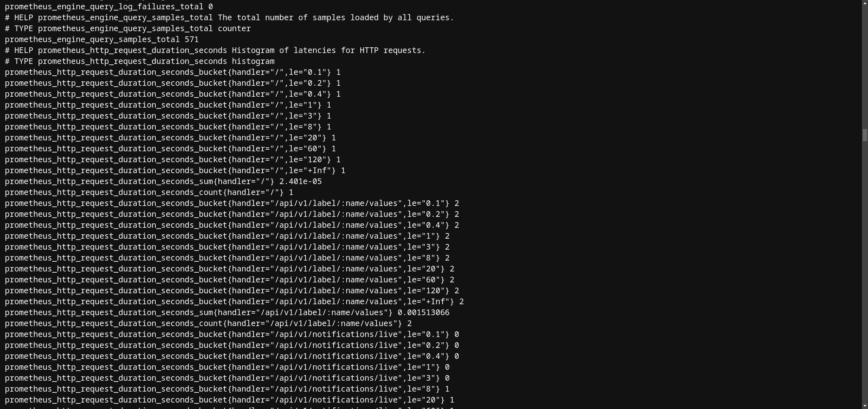Click the value 571 of query_samples_total
Image resolution: width=868 pixels, height=409 pixels.
tap(191, 40)
